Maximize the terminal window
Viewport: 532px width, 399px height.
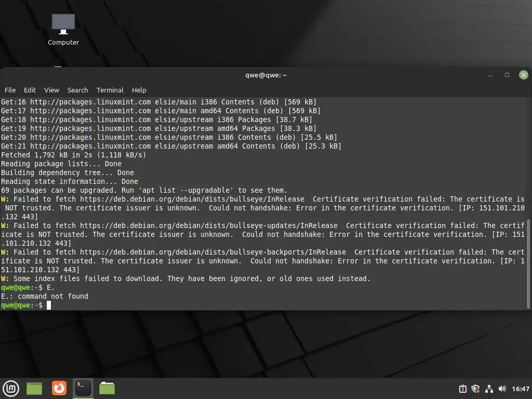(x=507, y=75)
